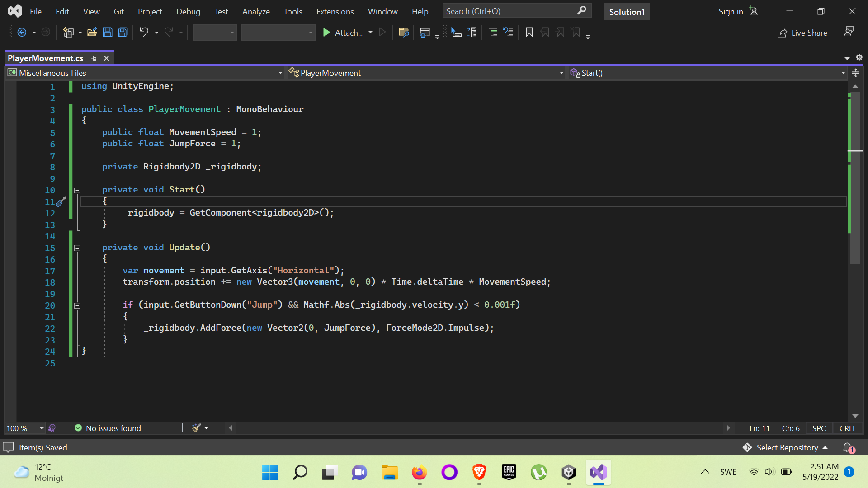Screen dimensions: 868x488
Task: Click the screwdriver quick actions icon on line 11
Action: (61, 202)
